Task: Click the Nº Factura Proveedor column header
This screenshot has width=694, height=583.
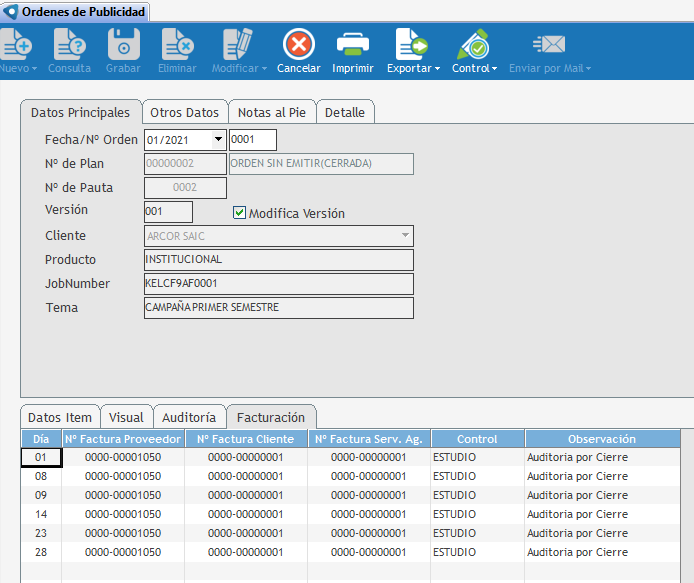Action: tap(123, 439)
